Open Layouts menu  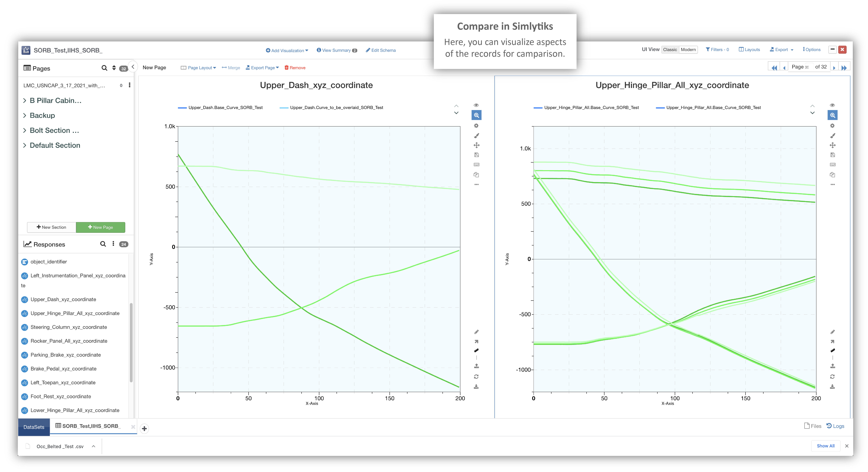749,50
